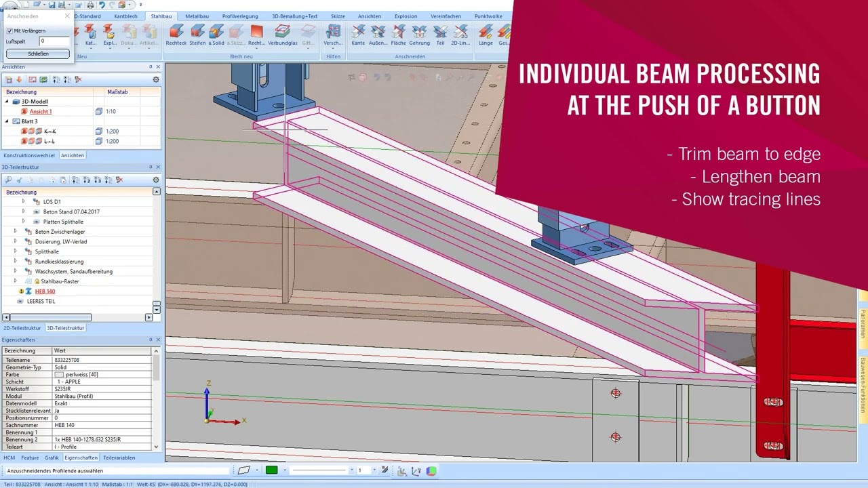The height and width of the screenshot is (488, 868).
Task: Click the orange down arrow in Ansichten toolbar
Action: pos(19,79)
